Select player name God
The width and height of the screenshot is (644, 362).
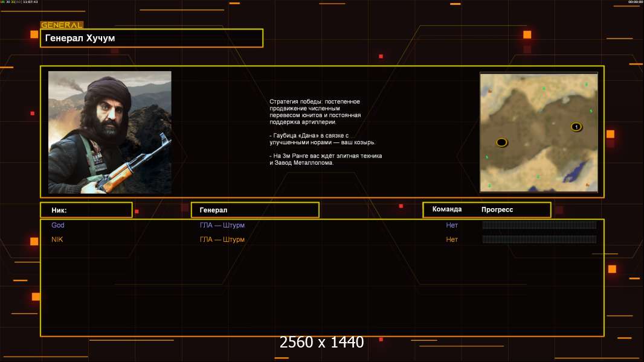[58, 225]
